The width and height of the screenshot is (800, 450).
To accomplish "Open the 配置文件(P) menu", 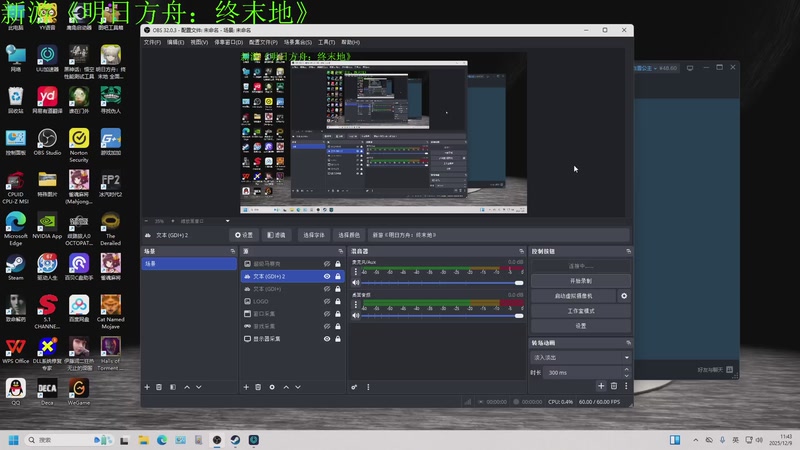I will 263,42.
